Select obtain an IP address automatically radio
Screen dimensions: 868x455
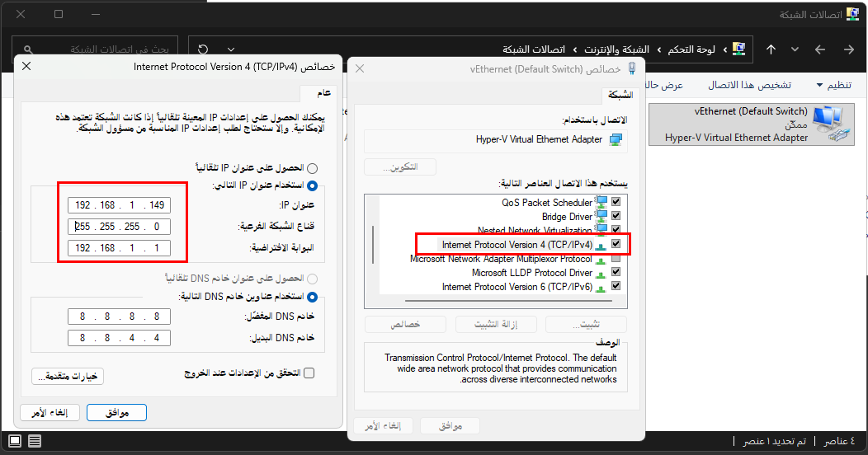point(312,168)
